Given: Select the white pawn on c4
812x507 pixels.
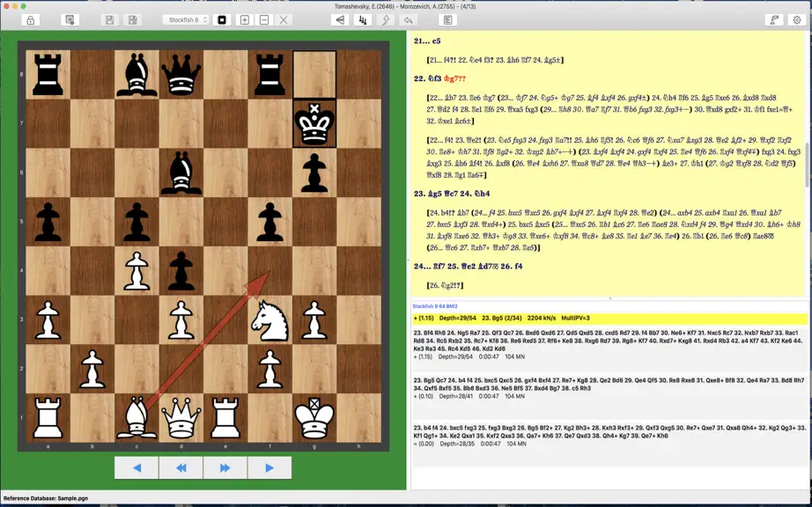Looking at the screenshot, I should (x=137, y=271).
